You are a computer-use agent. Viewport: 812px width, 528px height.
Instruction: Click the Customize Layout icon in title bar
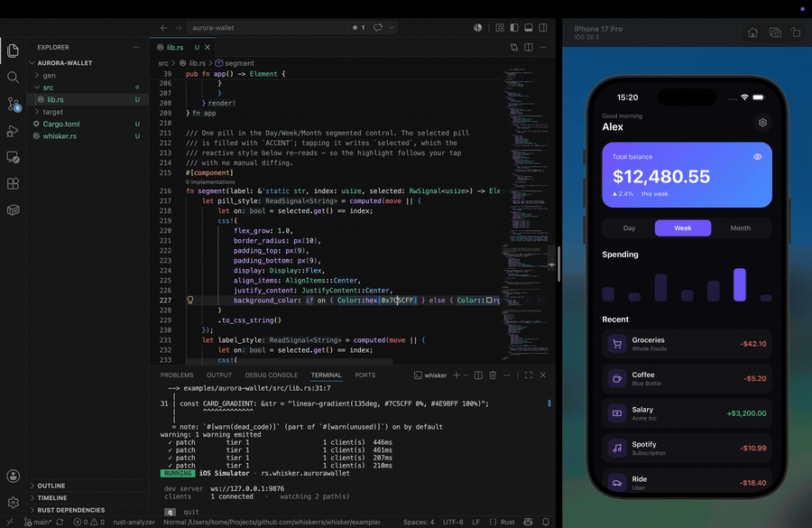pos(500,27)
